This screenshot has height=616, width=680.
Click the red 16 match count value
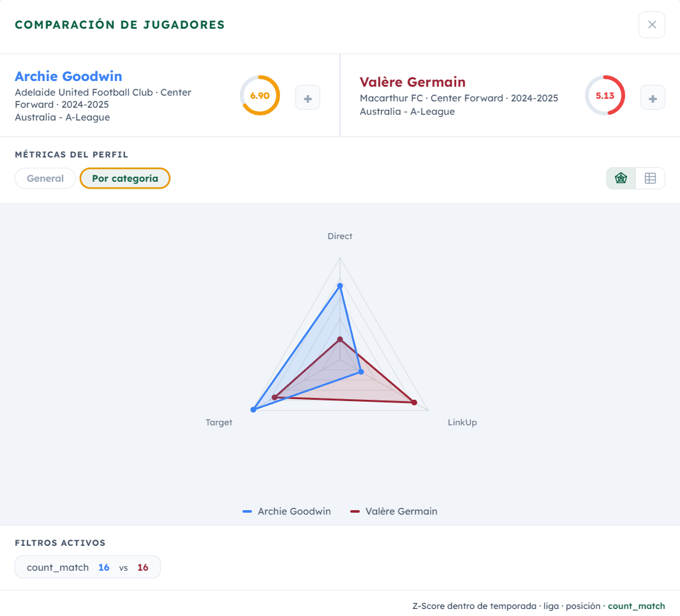[x=143, y=568]
